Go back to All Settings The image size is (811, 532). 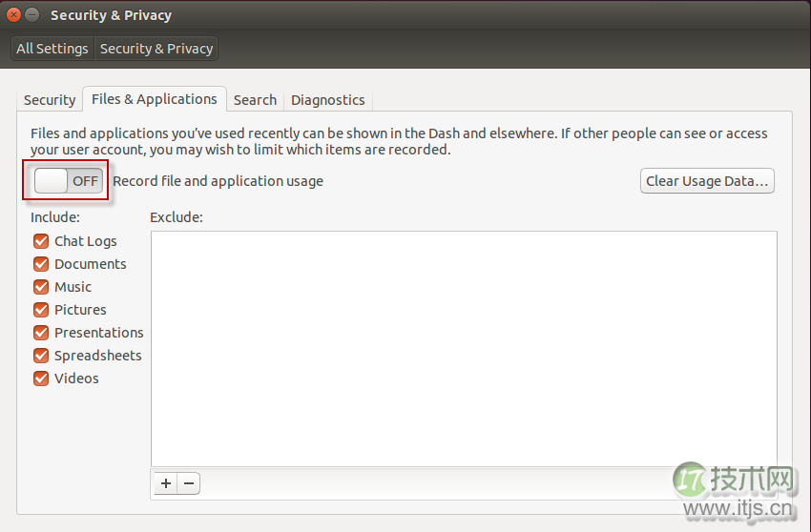coord(52,49)
